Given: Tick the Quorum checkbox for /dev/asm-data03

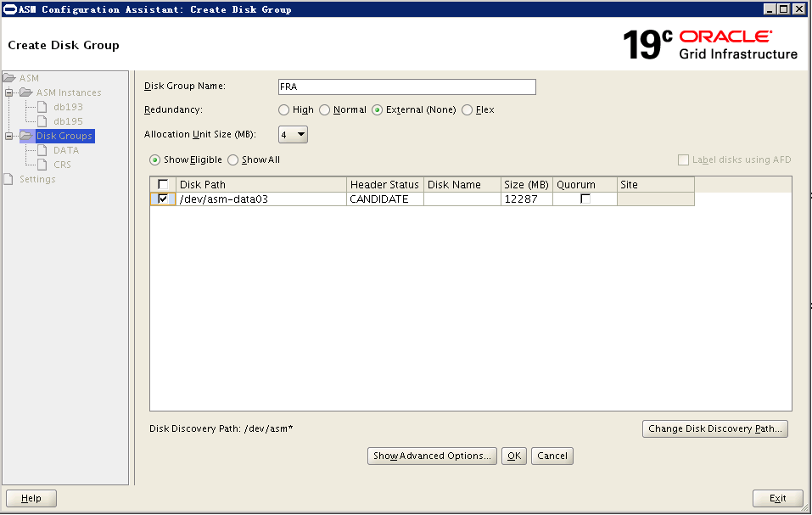Looking at the screenshot, I should click(585, 199).
